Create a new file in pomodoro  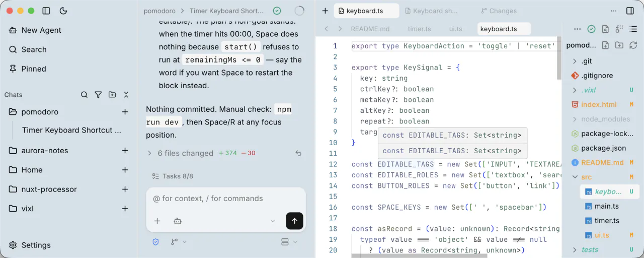click(x=605, y=45)
